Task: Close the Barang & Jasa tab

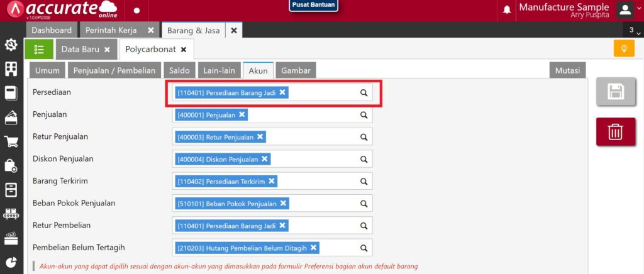Action: tap(234, 30)
